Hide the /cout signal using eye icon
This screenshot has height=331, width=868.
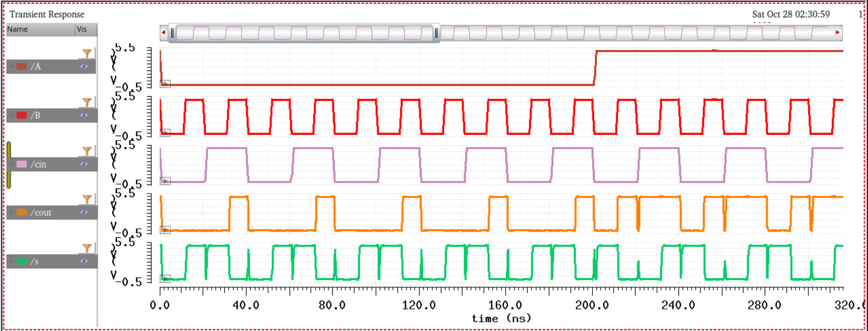pos(84,213)
